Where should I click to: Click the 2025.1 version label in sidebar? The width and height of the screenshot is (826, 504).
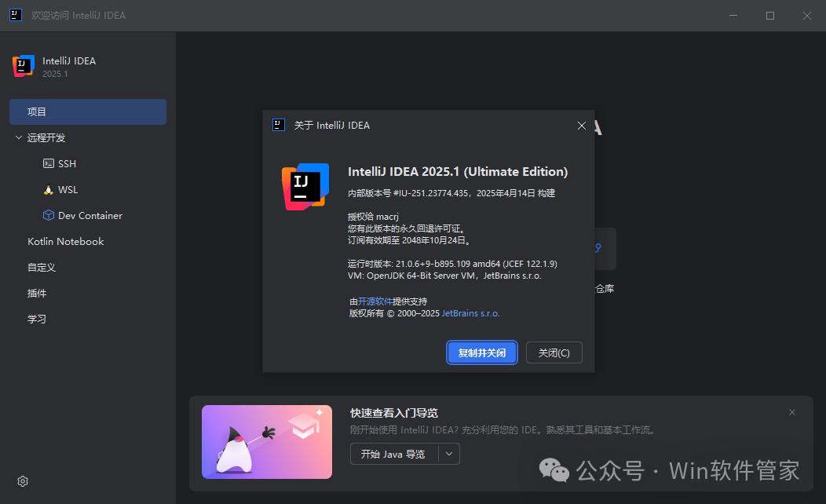coord(55,74)
